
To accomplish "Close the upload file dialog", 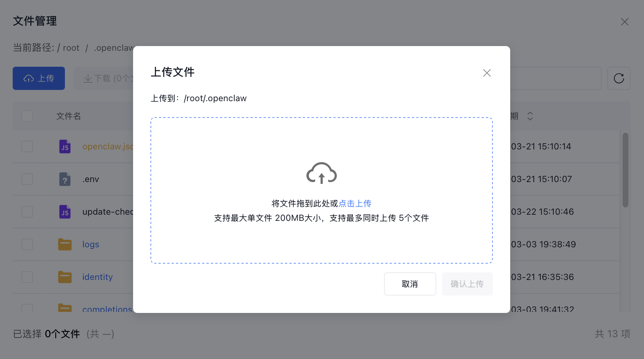I will (487, 73).
